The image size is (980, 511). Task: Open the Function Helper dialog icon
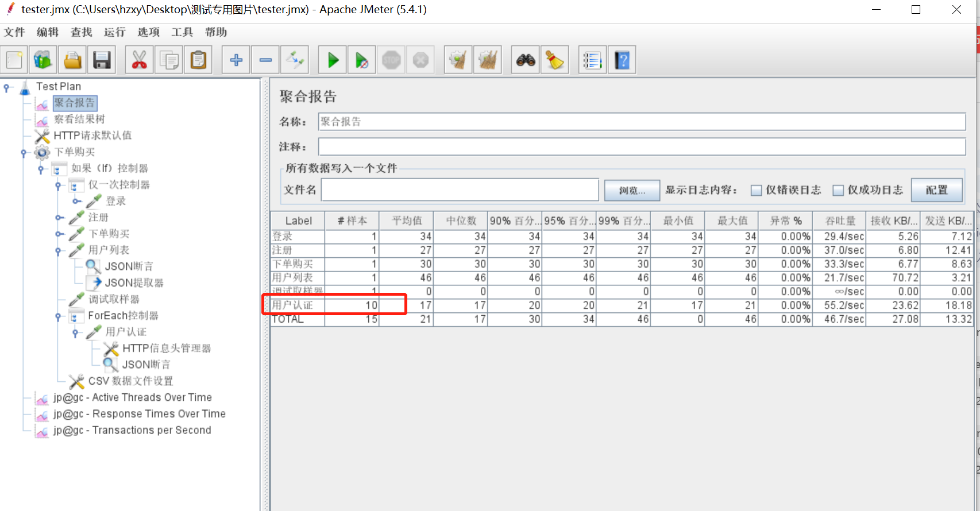coord(593,60)
